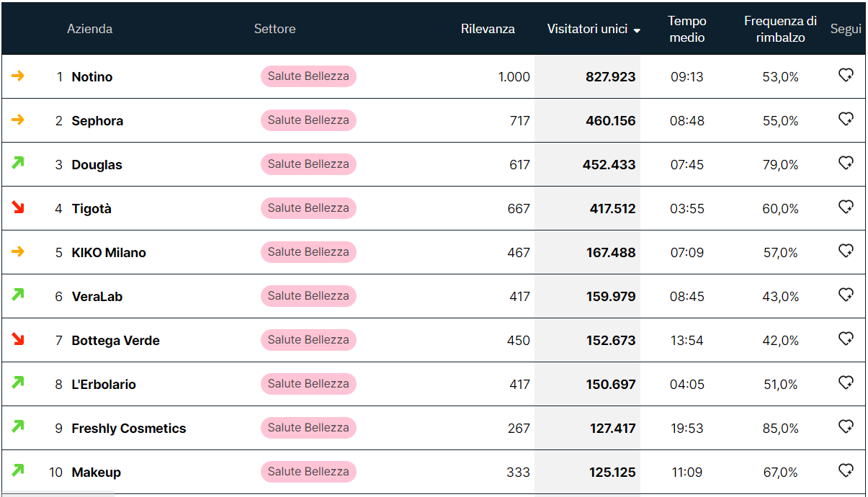Follow Tigotà with the heart icon
The image size is (868, 497).
pos(846,207)
